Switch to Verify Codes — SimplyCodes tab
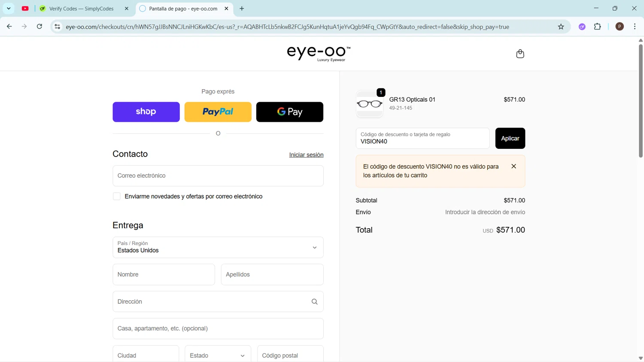The width and height of the screenshot is (644, 362). [x=81, y=9]
